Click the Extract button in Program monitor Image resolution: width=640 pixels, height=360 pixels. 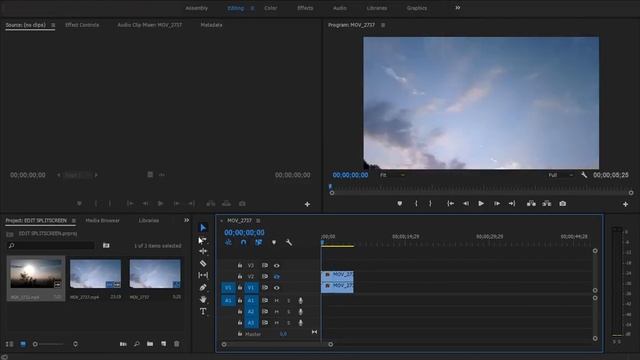click(547, 203)
